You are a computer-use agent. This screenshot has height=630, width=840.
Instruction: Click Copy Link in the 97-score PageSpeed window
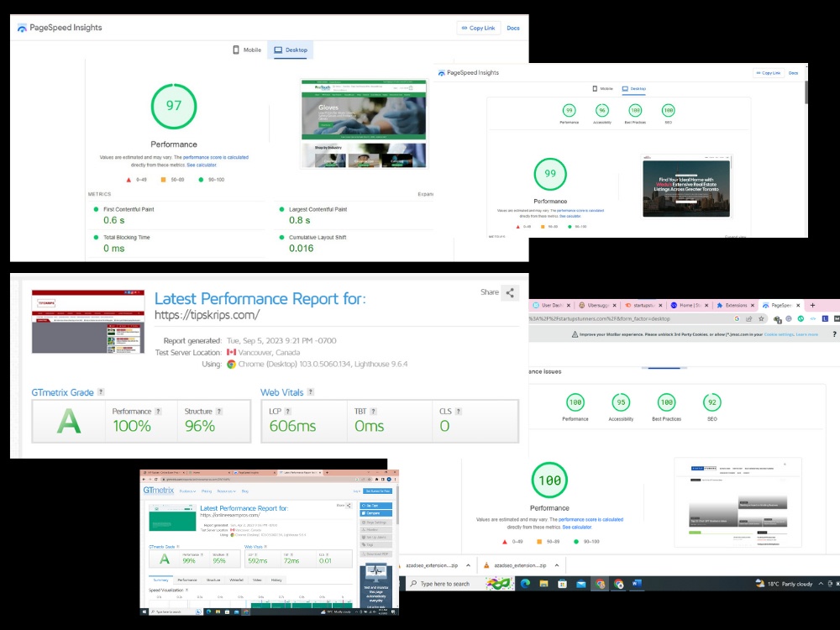pyautogui.click(x=479, y=28)
